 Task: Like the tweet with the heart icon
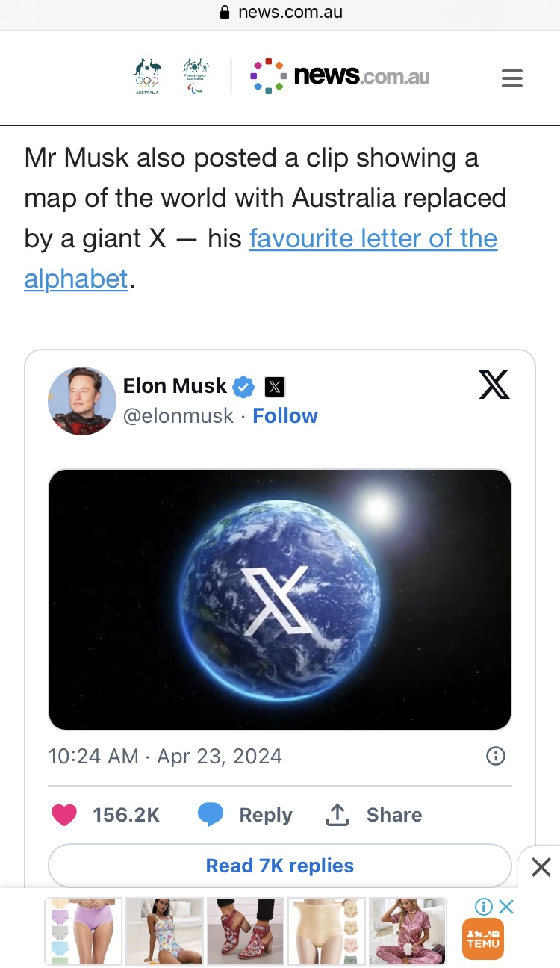point(65,815)
